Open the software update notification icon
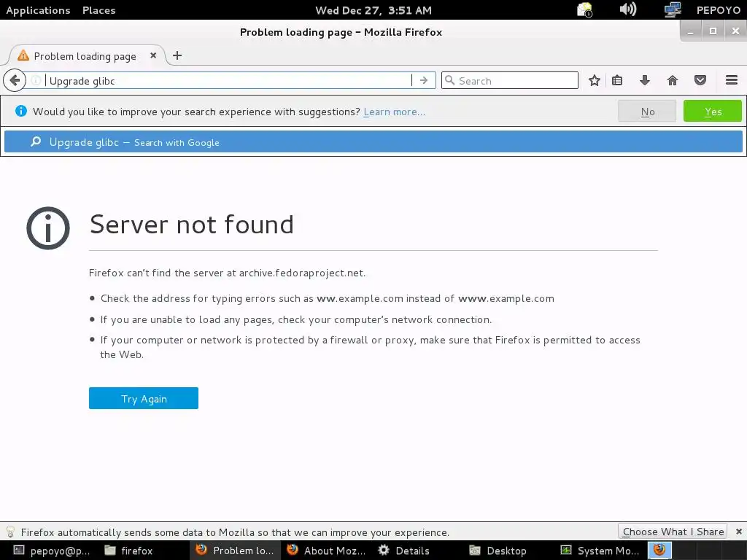The image size is (747, 560). (x=584, y=9)
